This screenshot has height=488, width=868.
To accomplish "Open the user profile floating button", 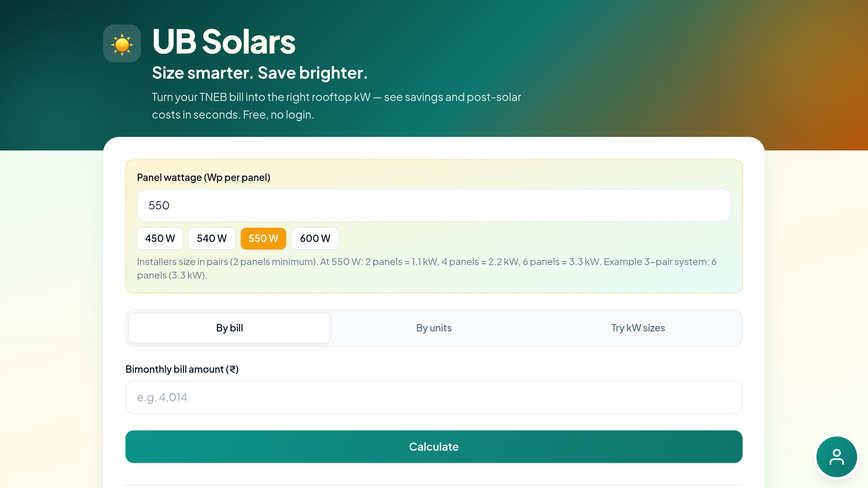I will pyautogui.click(x=836, y=457).
